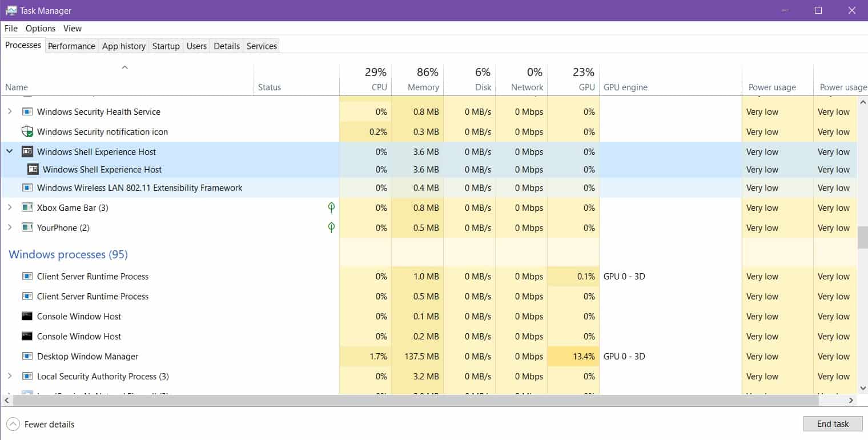This screenshot has width=868, height=440.
Task: Sort by the 23% GPU column header
Action: (573, 79)
